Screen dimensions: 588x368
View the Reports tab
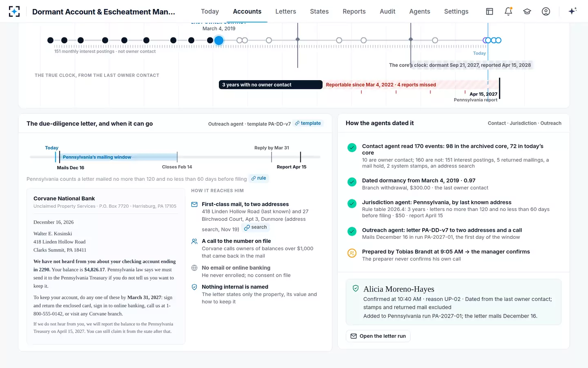click(x=354, y=11)
